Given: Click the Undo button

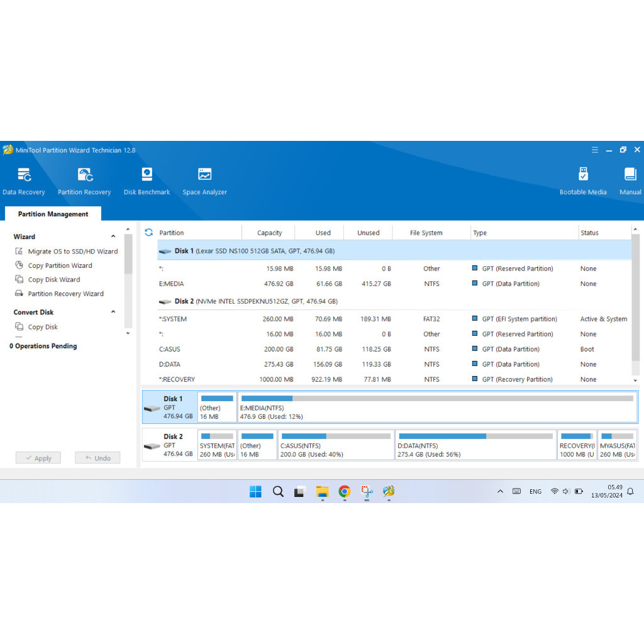Looking at the screenshot, I should point(97,458).
